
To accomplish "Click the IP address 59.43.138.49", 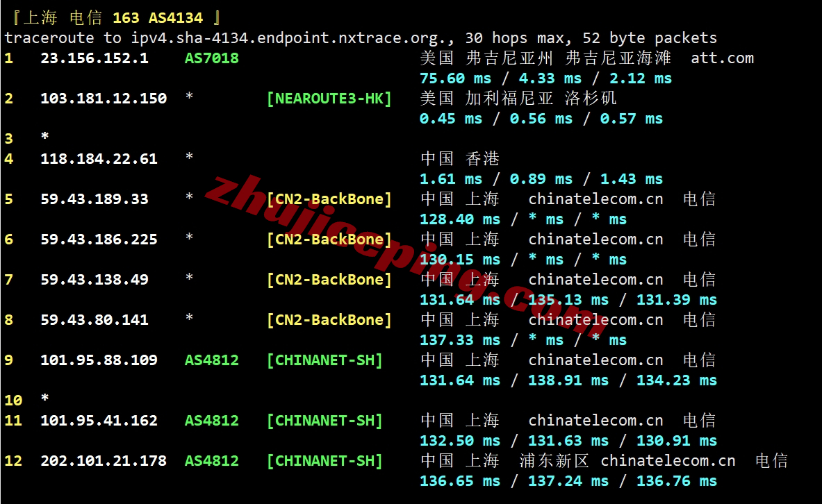I will pos(94,280).
